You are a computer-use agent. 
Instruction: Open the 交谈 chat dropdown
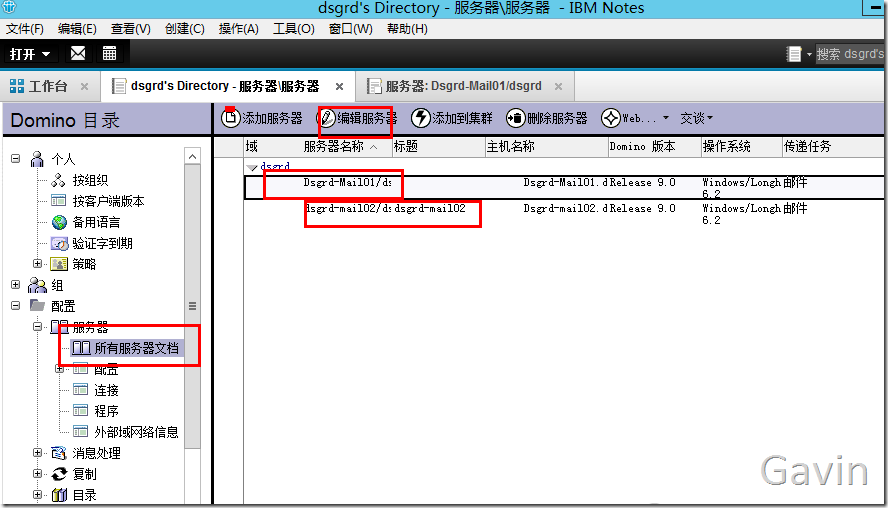coord(697,118)
